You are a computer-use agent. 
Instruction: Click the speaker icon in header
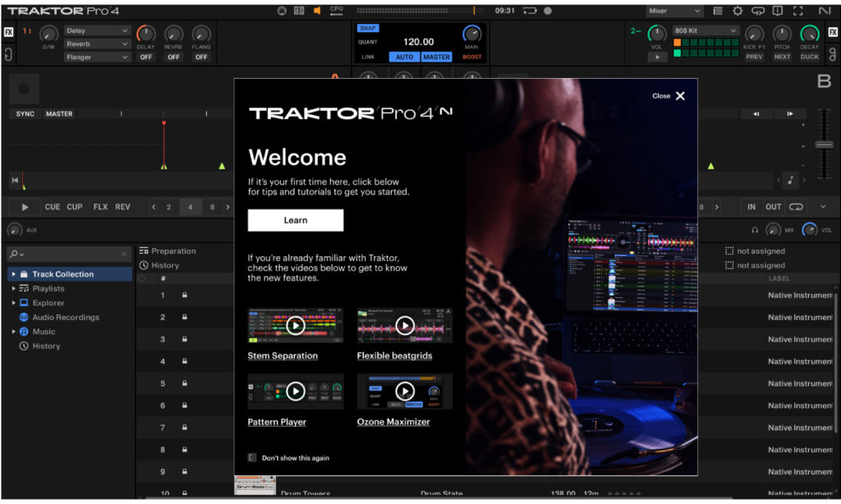coord(317,11)
